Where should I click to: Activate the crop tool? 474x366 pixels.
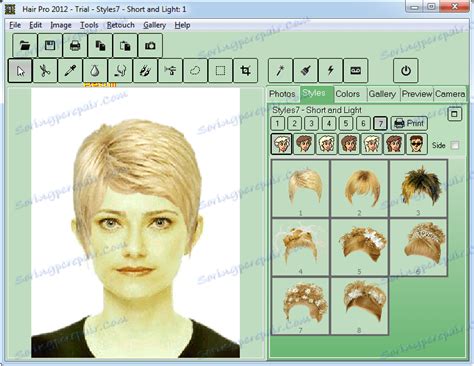point(245,71)
